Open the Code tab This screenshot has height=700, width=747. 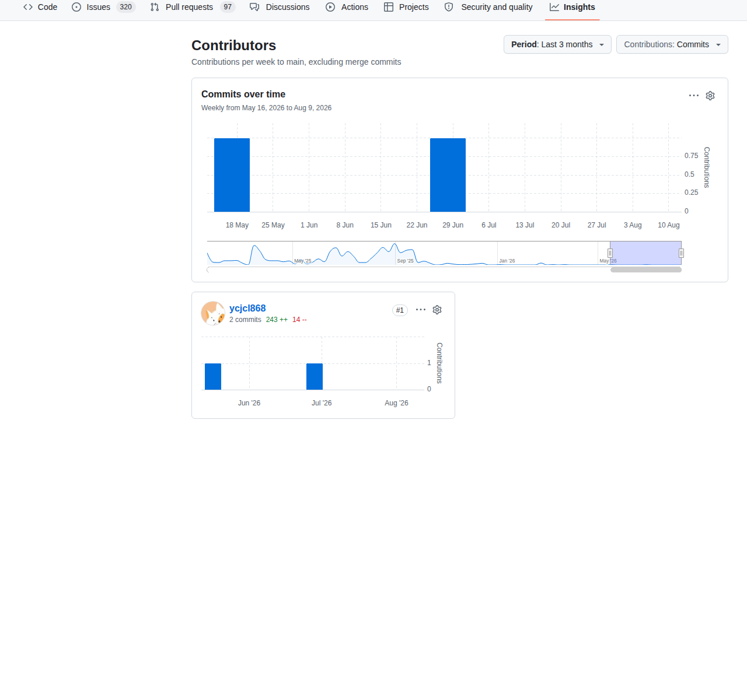click(x=40, y=7)
